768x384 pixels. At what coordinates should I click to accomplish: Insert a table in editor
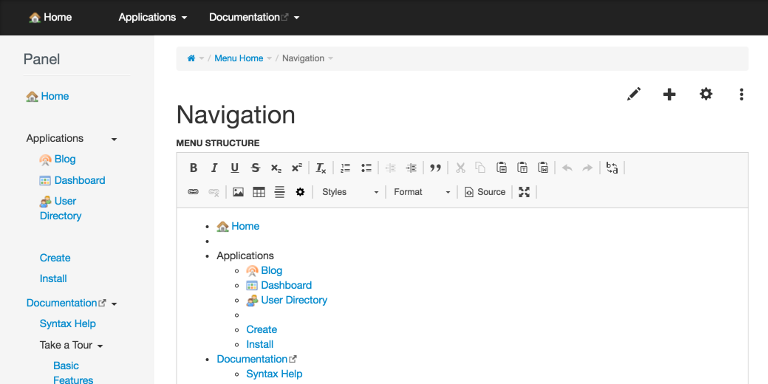[x=259, y=192]
